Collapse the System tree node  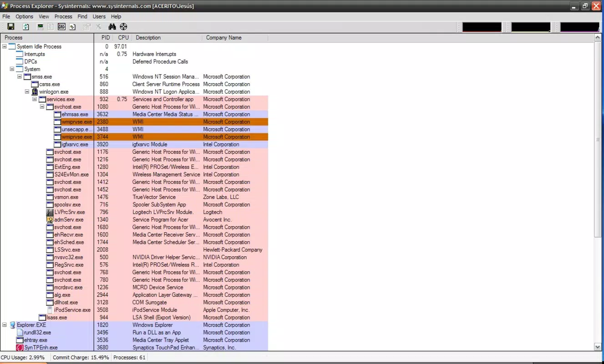point(12,69)
